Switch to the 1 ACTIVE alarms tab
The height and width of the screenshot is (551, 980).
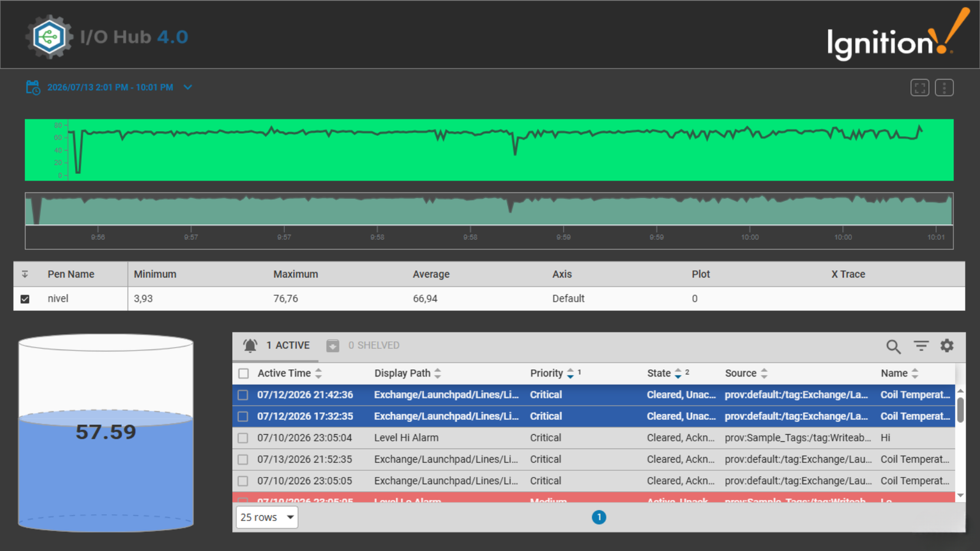coord(276,346)
